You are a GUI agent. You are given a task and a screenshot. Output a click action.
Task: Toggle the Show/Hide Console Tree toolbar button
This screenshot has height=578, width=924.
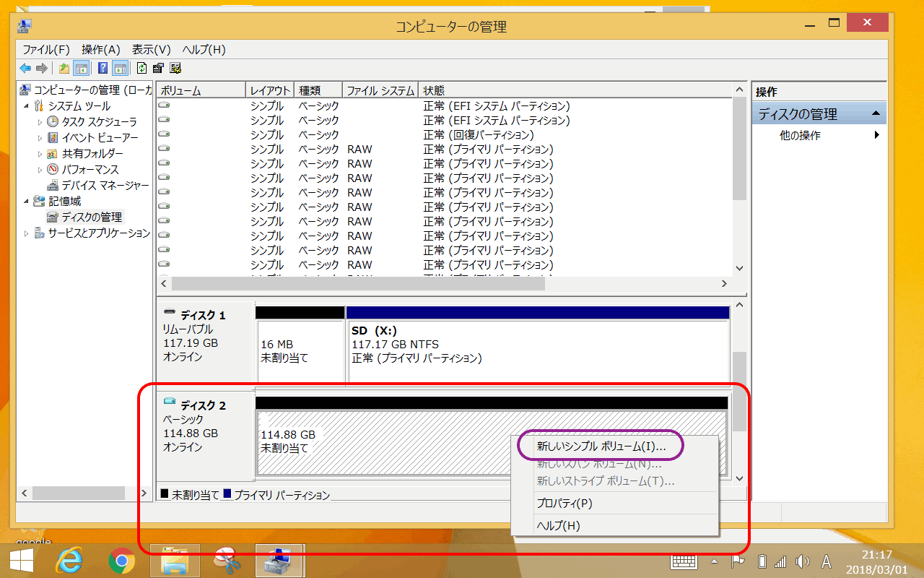tap(82, 69)
